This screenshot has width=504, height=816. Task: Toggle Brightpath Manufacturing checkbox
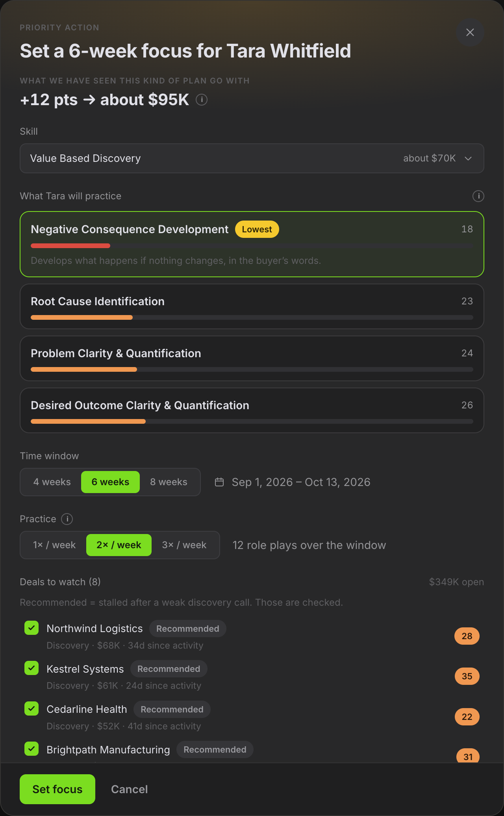[31, 749]
